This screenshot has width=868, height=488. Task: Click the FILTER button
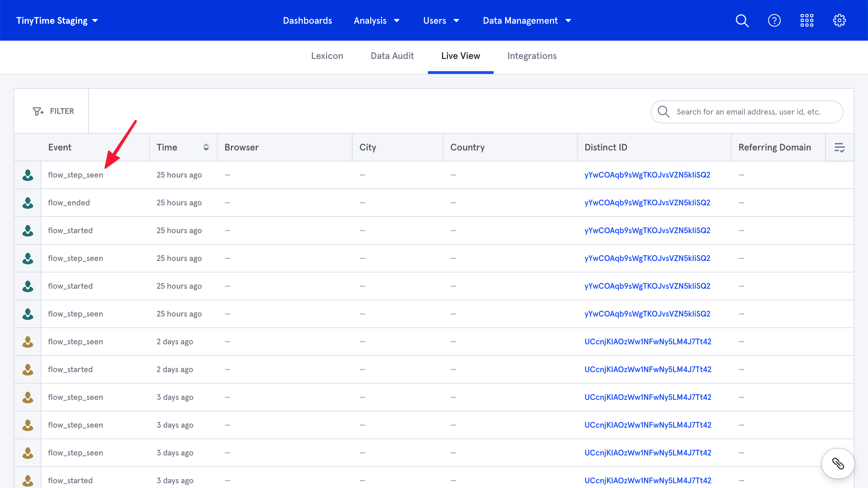(x=52, y=111)
